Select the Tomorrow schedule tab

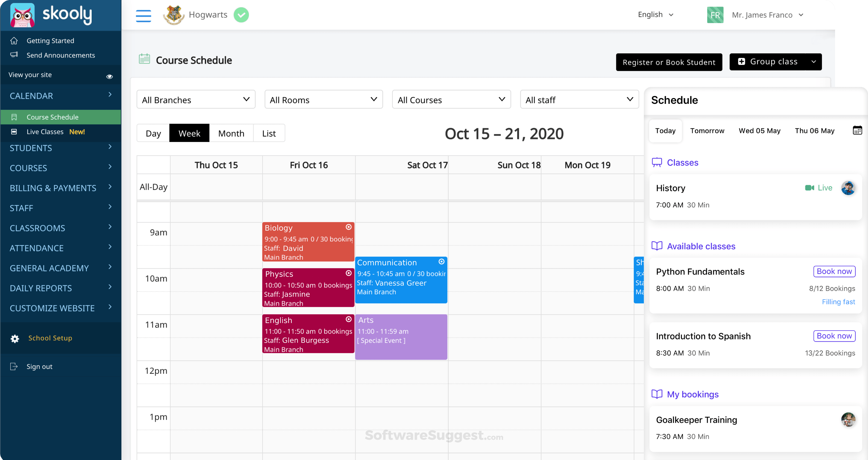pyautogui.click(x=707, y=131)
